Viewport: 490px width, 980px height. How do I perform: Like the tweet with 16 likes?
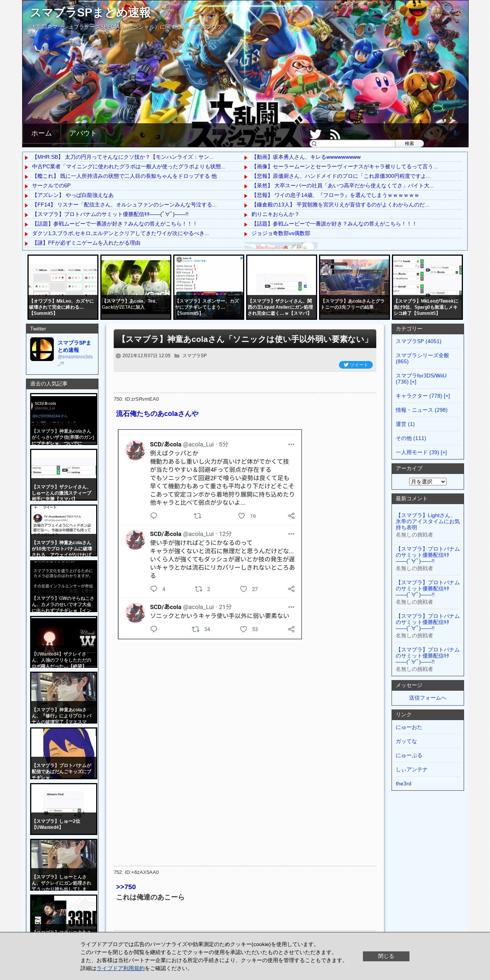[242, 516]
